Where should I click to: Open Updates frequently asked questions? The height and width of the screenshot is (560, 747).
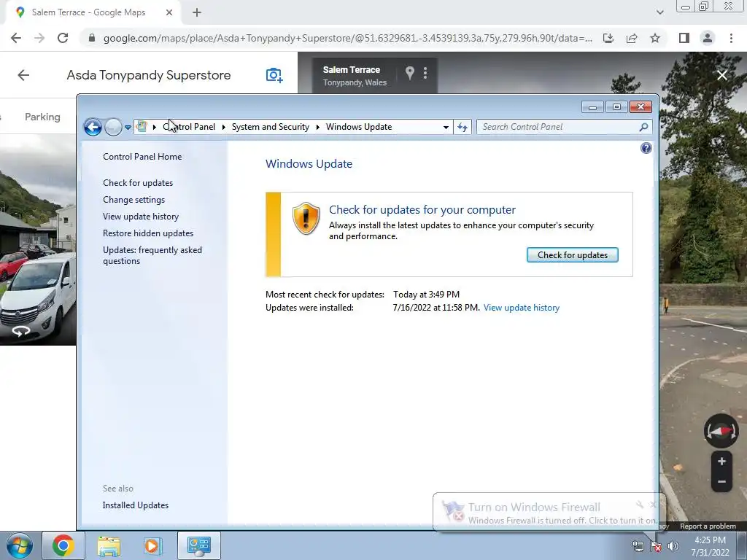[152, 255]
